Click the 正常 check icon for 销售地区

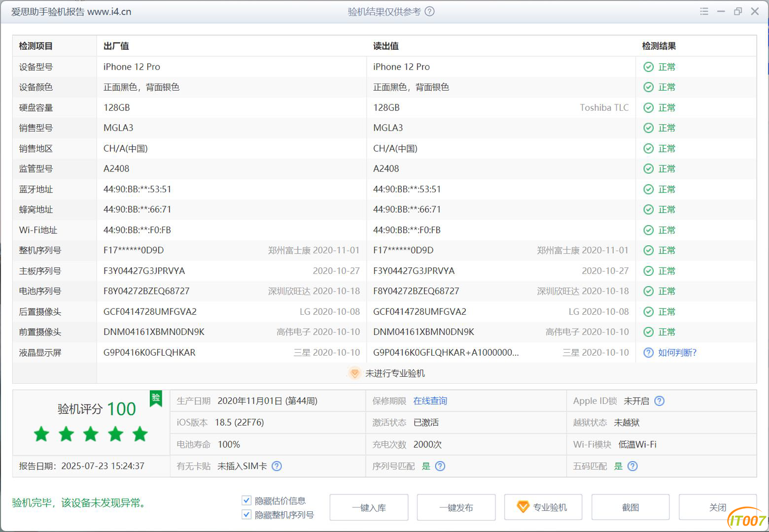(x=649, y=149)
